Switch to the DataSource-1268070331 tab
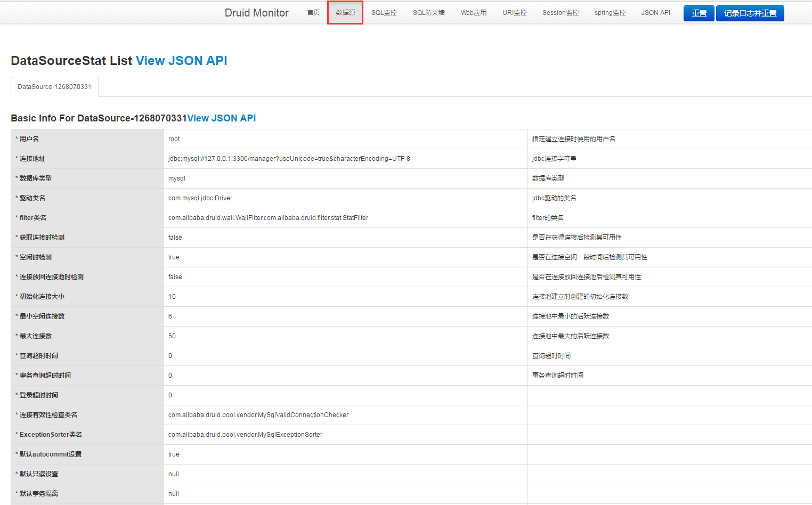This screenshot has height=505, width=812. [x=54, y=86]
